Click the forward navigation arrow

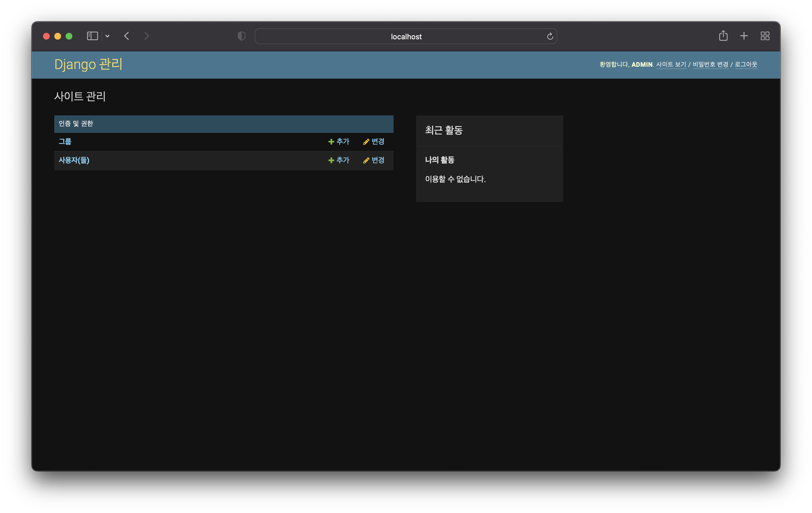tap(146, 36)
